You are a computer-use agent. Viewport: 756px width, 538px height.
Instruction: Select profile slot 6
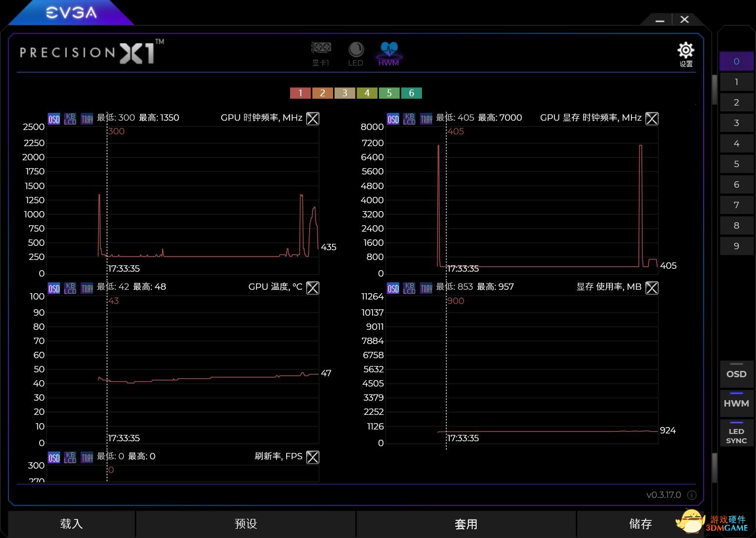[736, 185]
